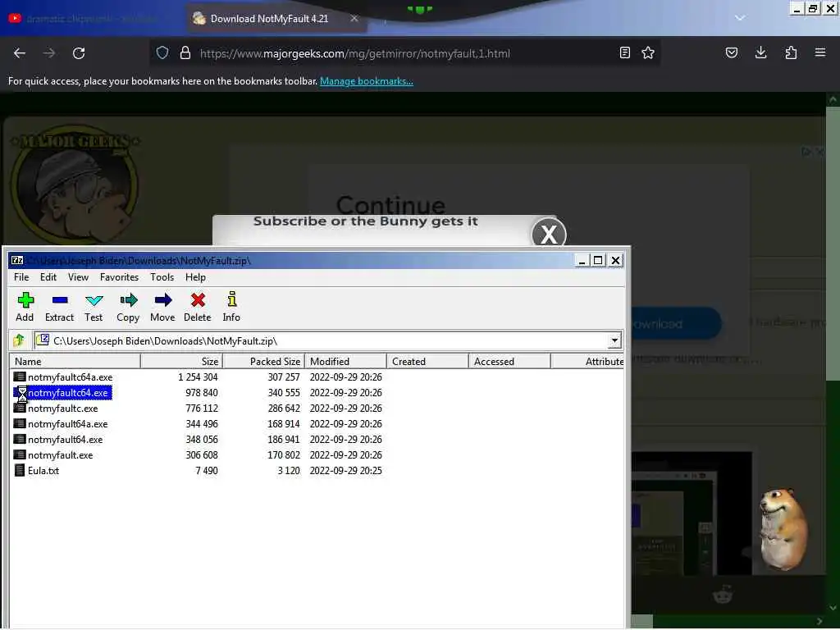Toggle Firefox reader view
Image resolution: width=840 pixels, height=630 pixels.
(624, 52)
